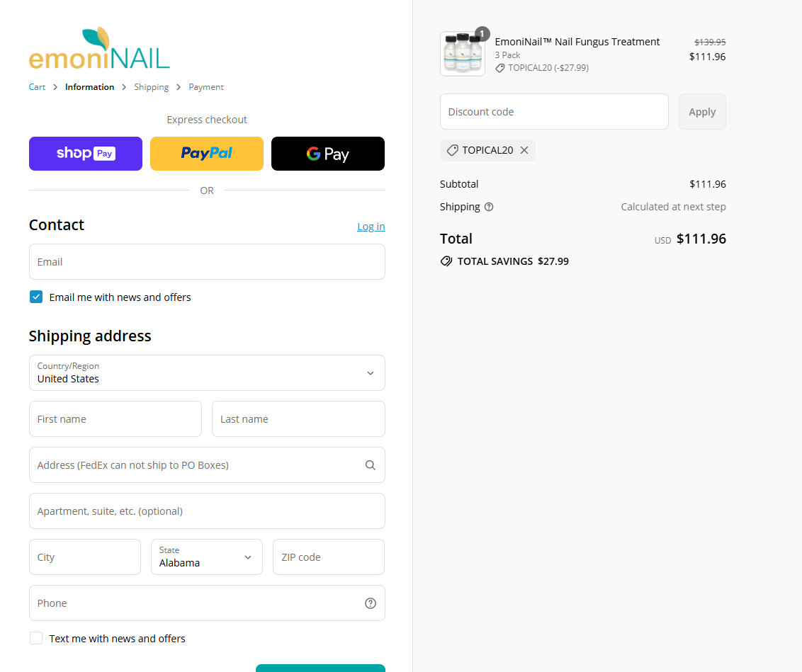Go back to Cart breadcrumb

coord(37,87)
